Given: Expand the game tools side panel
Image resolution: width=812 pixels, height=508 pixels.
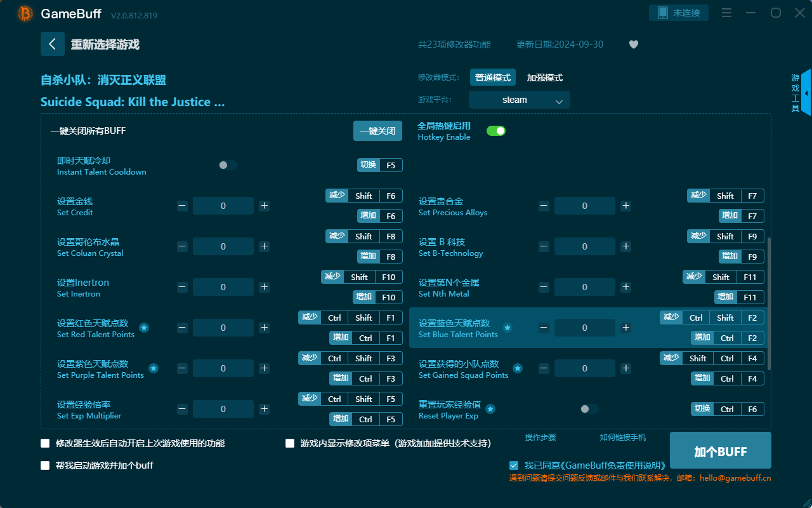Looking at the screenshot, I should 805,93.
